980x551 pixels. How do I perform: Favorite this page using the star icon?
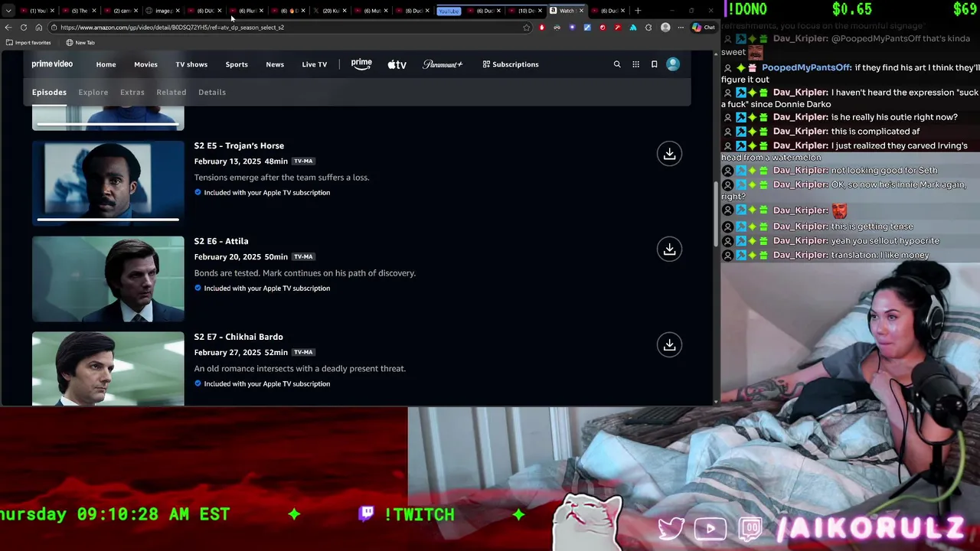(x=526, y=28)
